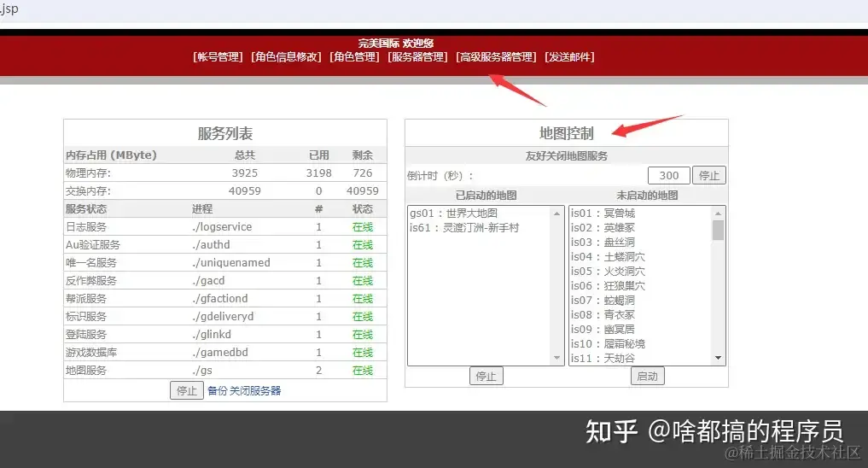The image size is (868, 468).
Task: Focus the countdown seconds field showing 300
Action: [669, 176]
